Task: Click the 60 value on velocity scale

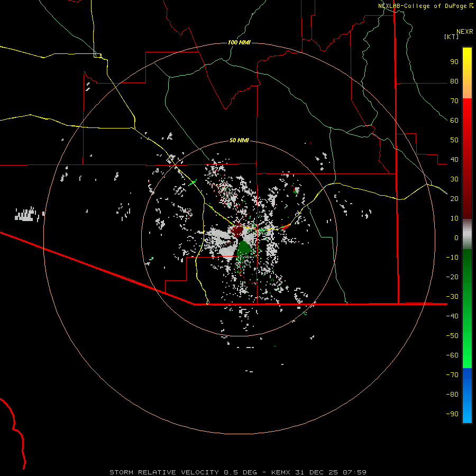Action: click(x=454, y=121)
